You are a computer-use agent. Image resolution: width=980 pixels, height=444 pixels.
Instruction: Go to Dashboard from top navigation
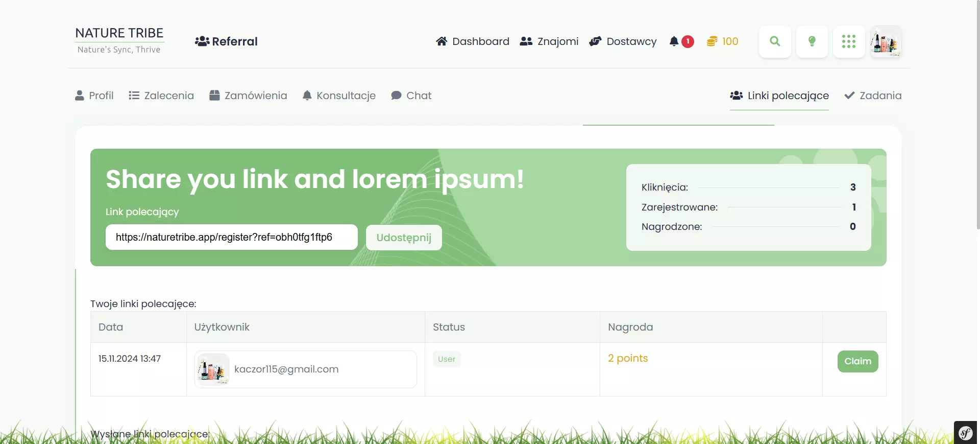pos(473,41)
